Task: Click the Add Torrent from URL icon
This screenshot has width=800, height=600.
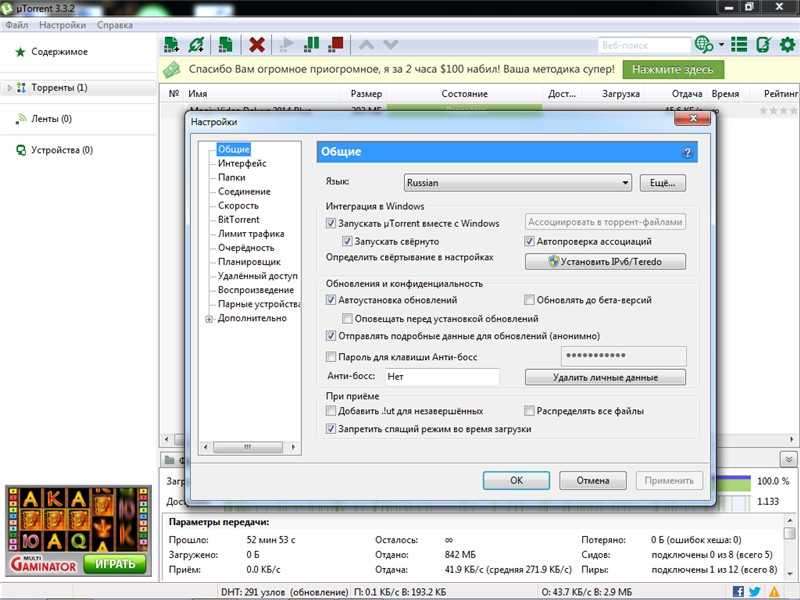Action: click(x=196, y=45)
